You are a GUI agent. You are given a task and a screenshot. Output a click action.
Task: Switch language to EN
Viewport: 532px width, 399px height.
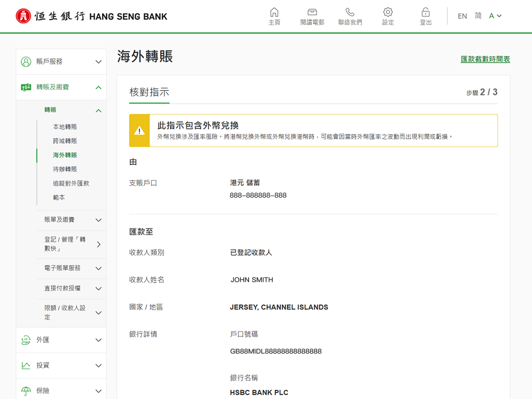(462, 16)
